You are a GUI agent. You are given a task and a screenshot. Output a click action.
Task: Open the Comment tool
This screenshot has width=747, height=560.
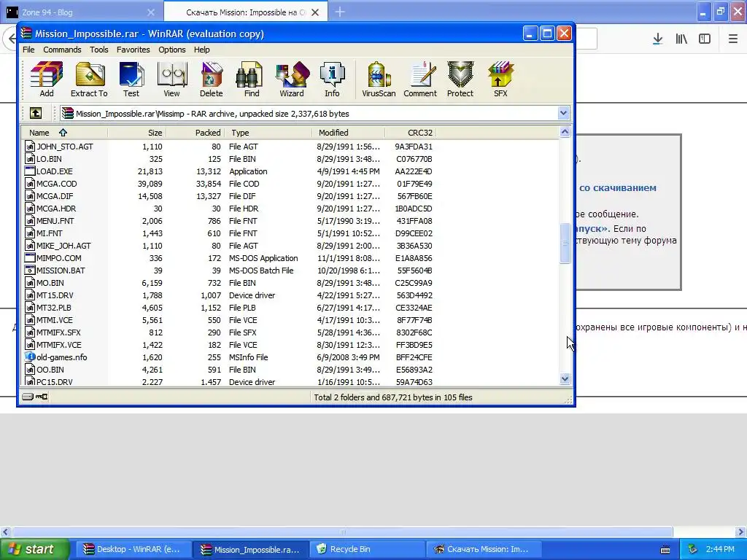pos(420,79)
